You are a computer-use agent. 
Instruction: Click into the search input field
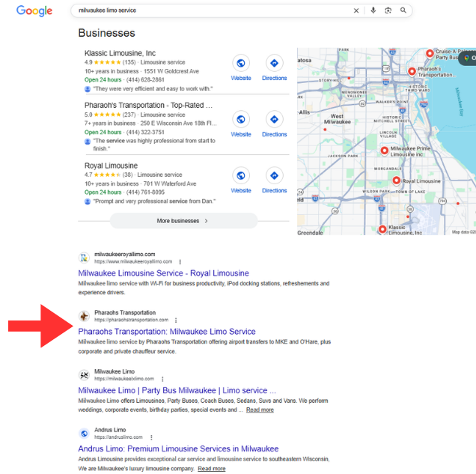pyautogui.click(x=210, y=10)
